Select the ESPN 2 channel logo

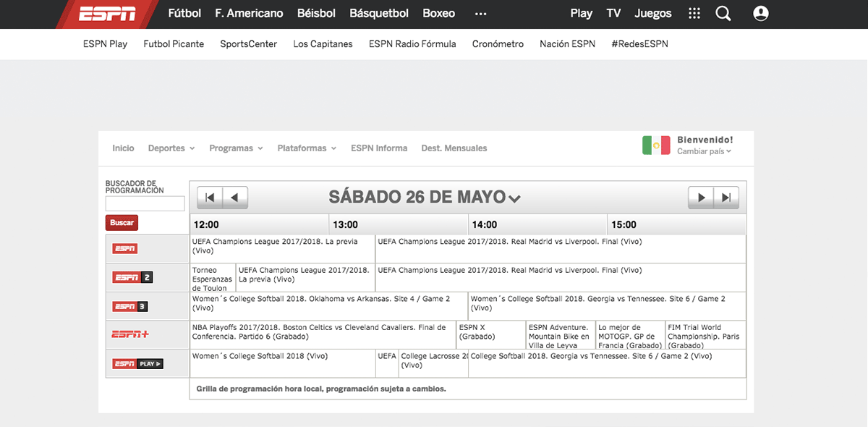click(x=132, y=277)
